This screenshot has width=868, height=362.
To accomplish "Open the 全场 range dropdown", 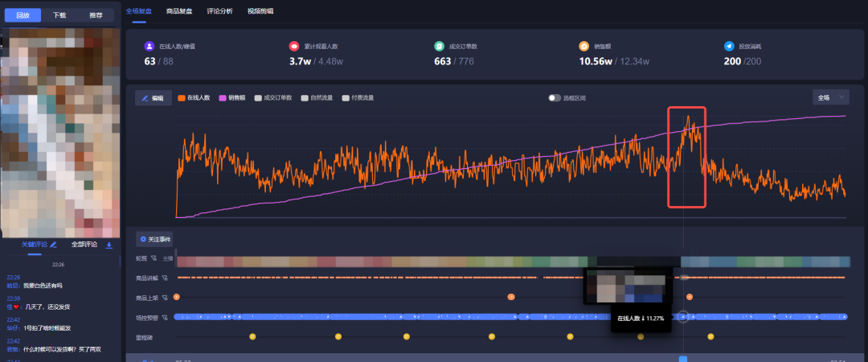I will click(x=830, y=97).
